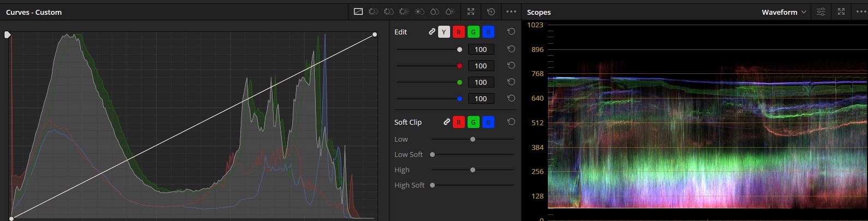Expand the Scopes panel to full view
The image size is (868, 221).
coord(841,11)
